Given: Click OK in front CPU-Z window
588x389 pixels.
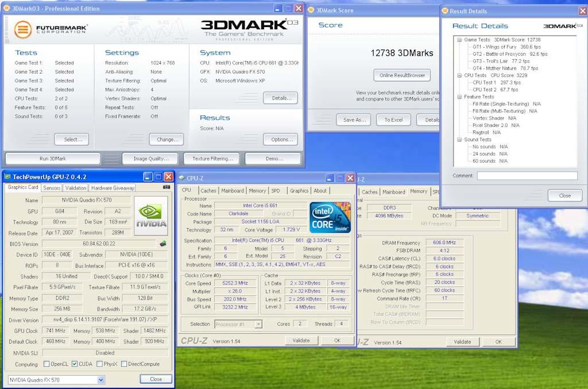Looking at the screenshot, I should [x=337, y=341].
